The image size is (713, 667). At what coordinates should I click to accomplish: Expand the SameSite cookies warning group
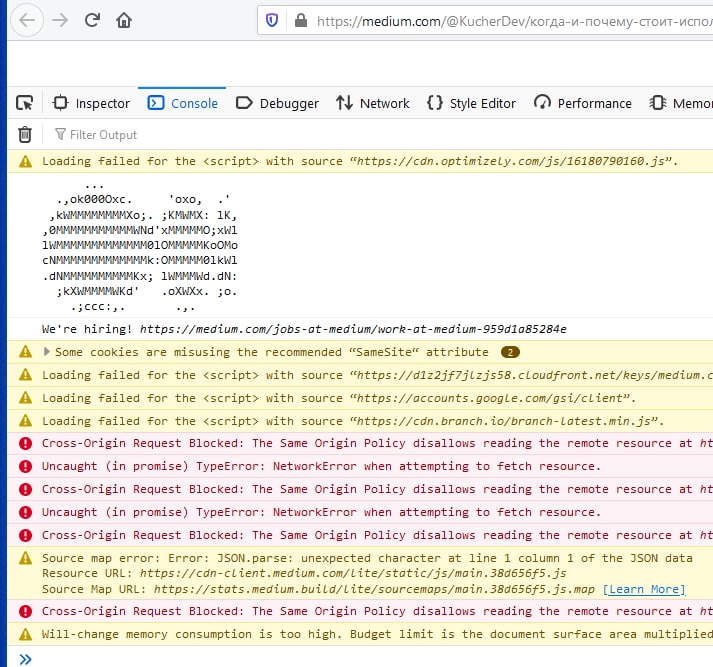pos(46,351)
